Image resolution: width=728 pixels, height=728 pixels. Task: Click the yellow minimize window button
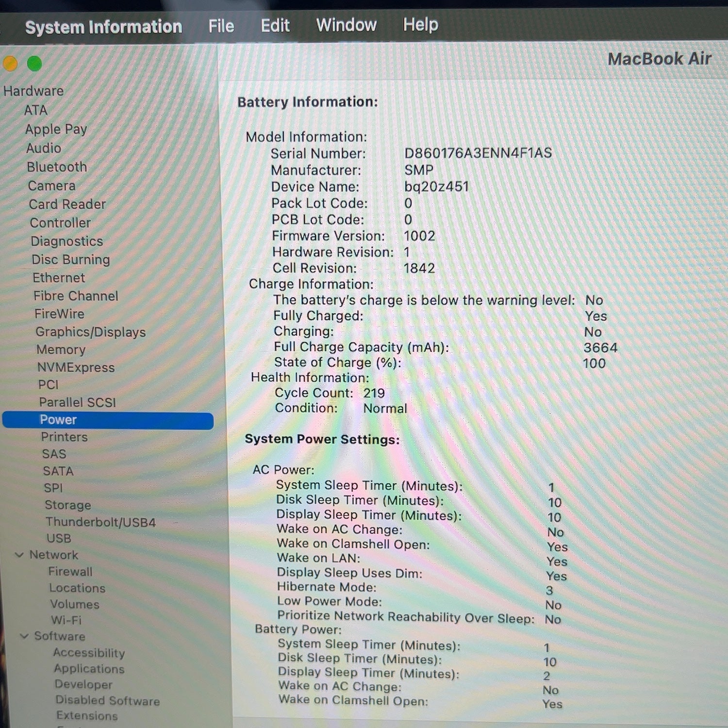(x=10, y=64)
